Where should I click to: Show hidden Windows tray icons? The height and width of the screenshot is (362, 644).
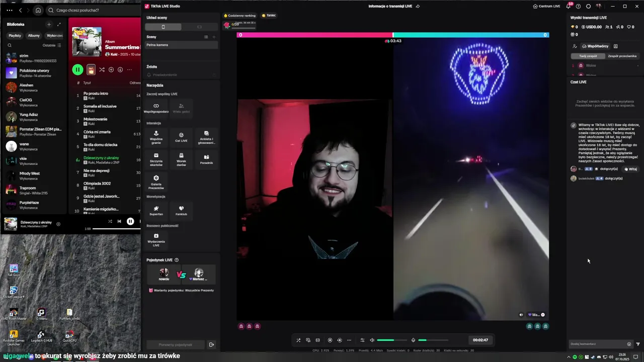pos(569,357)
